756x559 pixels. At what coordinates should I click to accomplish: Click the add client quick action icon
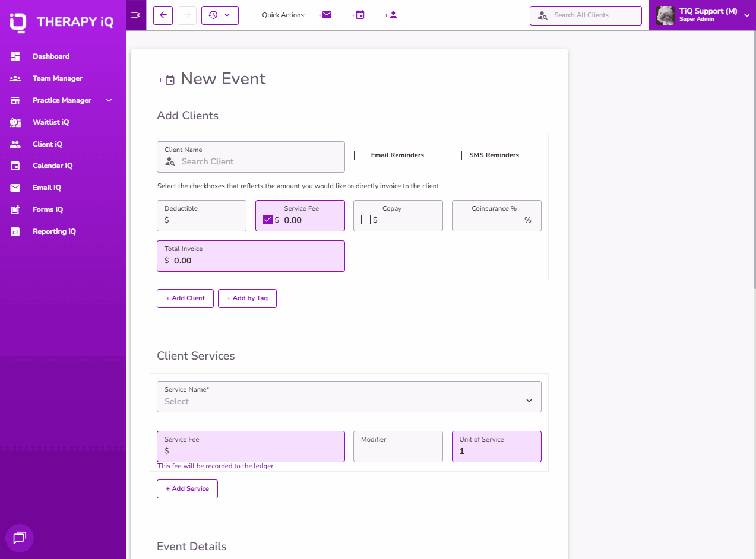click(391, 15)
